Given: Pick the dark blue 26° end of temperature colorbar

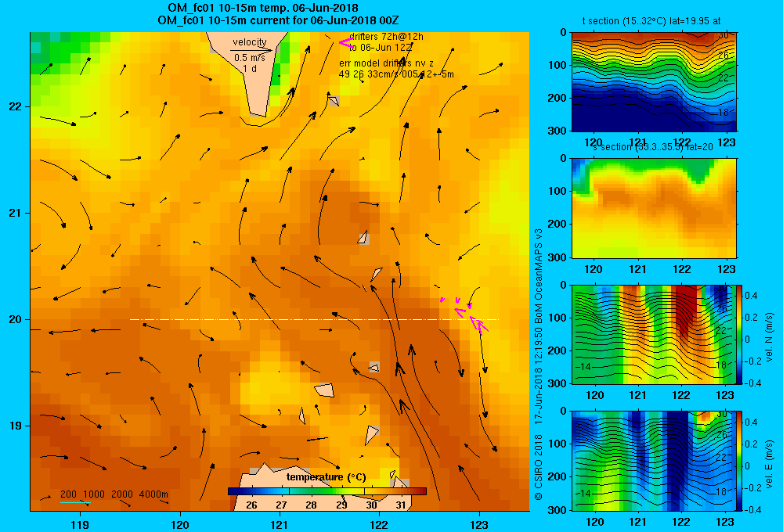Looking at the screenshot, I should click(233, 491).
